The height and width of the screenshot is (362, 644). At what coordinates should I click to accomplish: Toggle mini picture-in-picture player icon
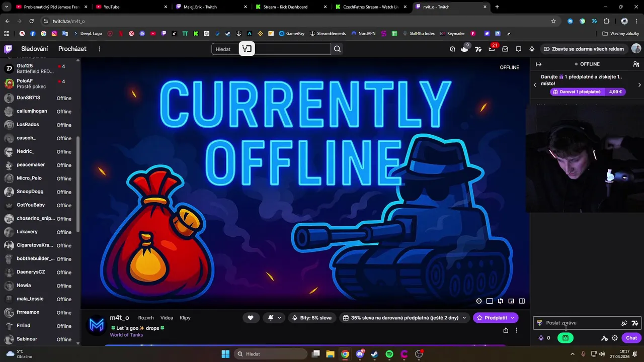pyautogui.click(x=511, y=301)
